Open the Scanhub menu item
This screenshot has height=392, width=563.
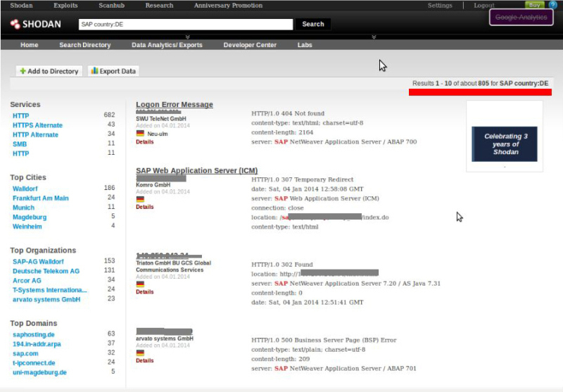pos(112,6)
